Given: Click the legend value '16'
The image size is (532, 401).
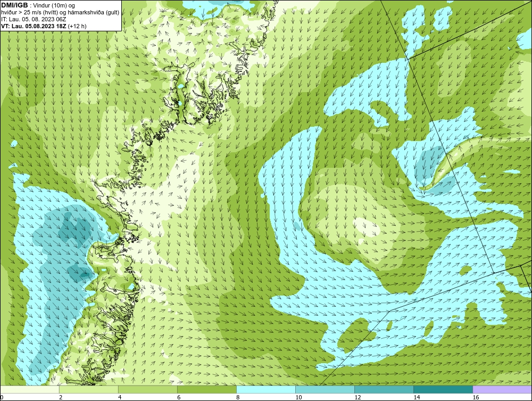Looking at the screenshot, I should 476,397.
